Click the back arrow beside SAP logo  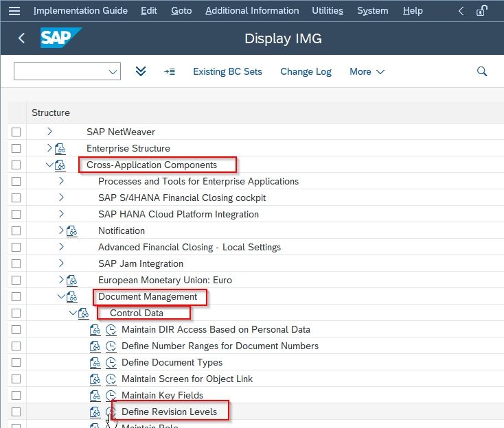tap(21, 38)
